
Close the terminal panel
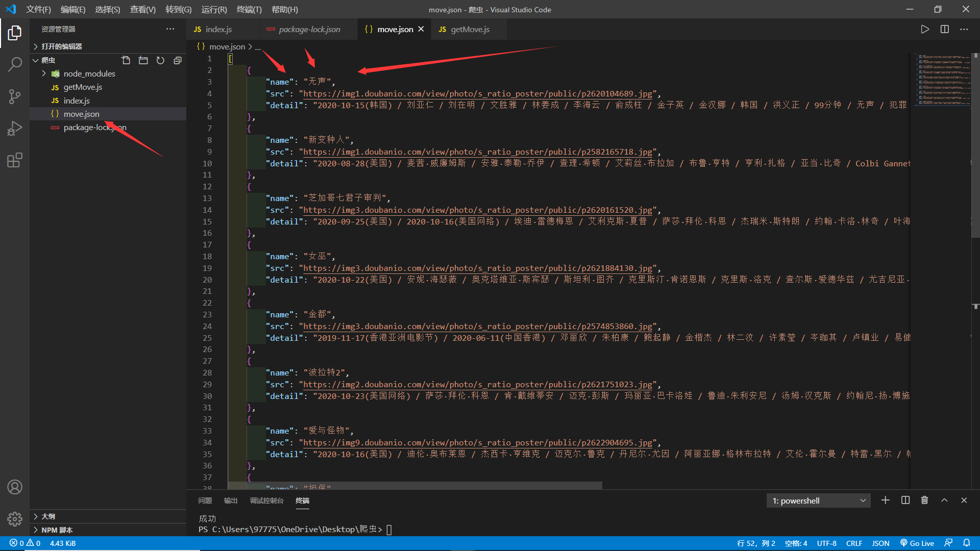click(964, 500)
